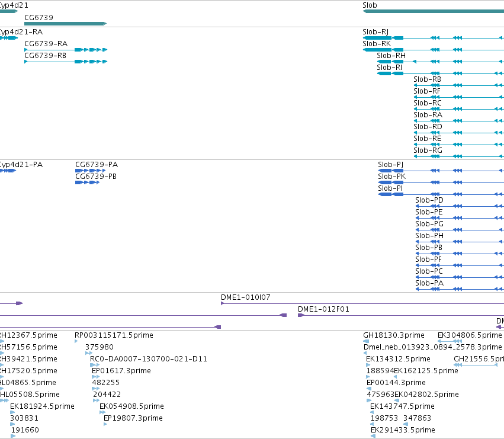This screenshot has height=439, width=504.
Task: Click Slob-RG transcript label
Action: (x=428, y=150)
